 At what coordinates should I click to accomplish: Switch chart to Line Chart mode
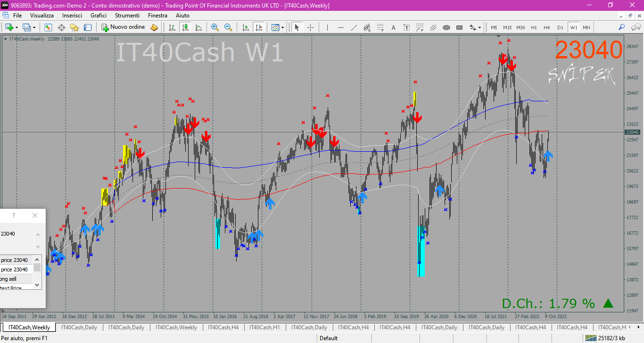click(x=198, y=27)
